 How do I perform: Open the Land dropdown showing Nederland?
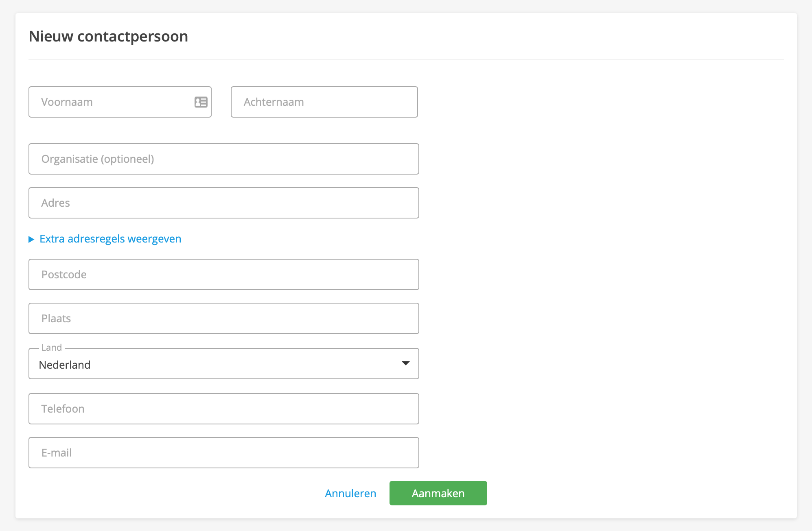click(x=224, y=364)
